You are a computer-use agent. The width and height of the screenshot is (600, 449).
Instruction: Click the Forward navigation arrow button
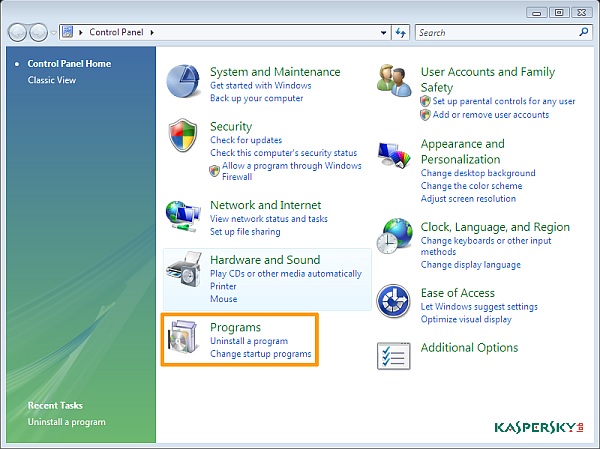point(39,33)
